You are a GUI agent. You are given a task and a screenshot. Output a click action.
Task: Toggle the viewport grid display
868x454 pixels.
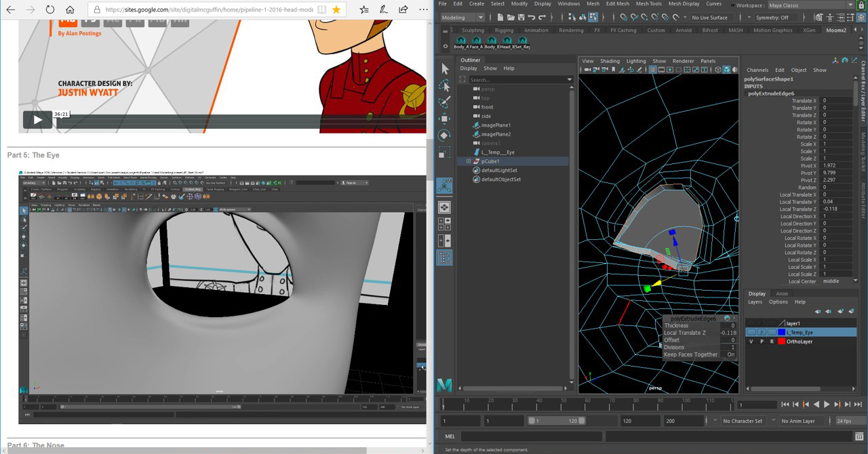click(x=653, y=70)
